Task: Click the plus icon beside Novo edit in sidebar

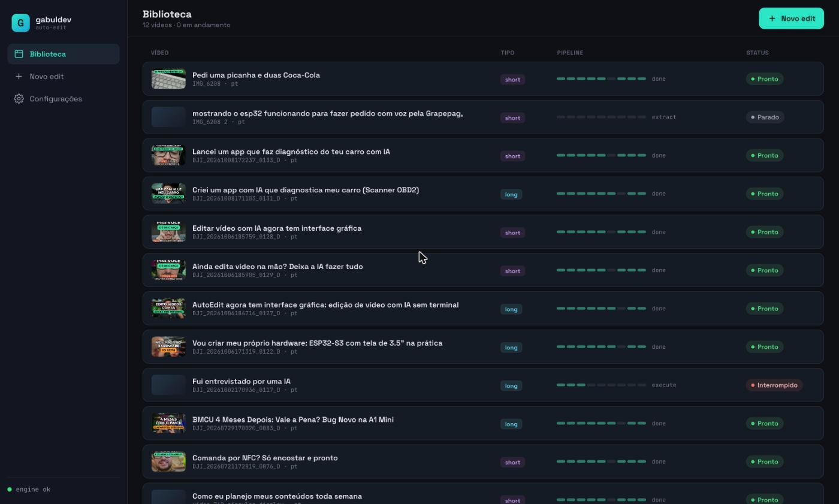Action: [x=19, y=76]
